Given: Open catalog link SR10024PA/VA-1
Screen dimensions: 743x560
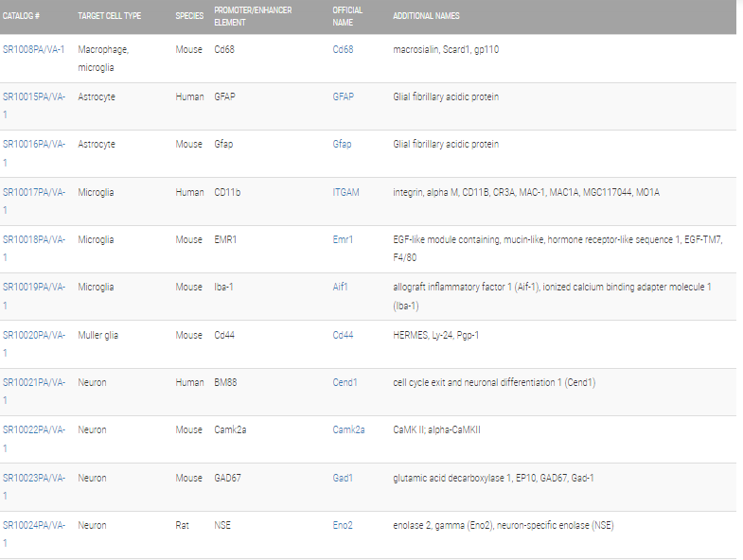Looking at the screenshot, I should click(34, 534).
